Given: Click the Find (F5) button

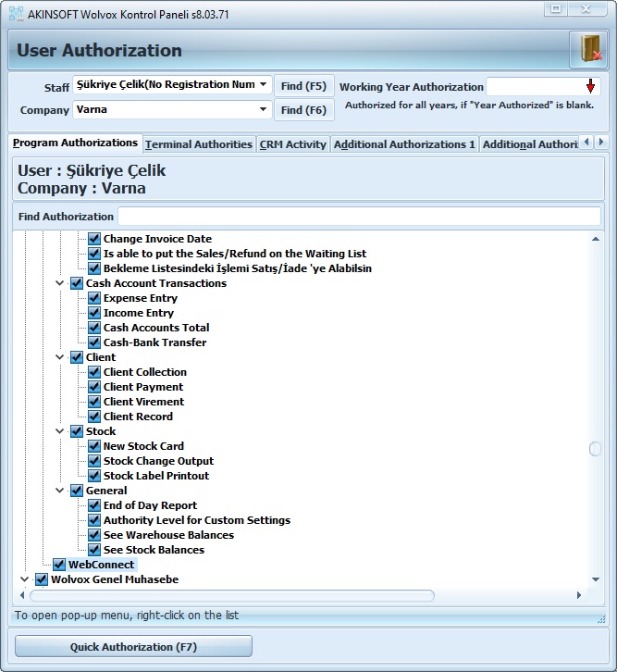Looking at the screenshot, I should [x=303, y=86].
